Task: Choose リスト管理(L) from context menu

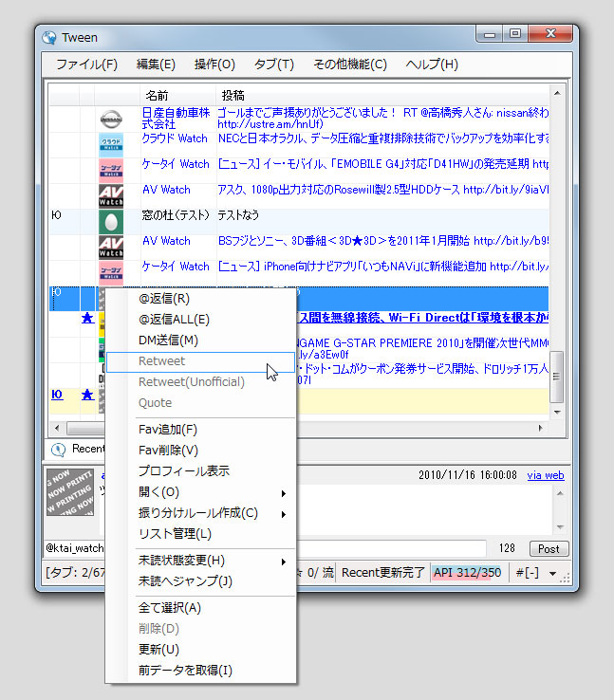Action: 200,534
